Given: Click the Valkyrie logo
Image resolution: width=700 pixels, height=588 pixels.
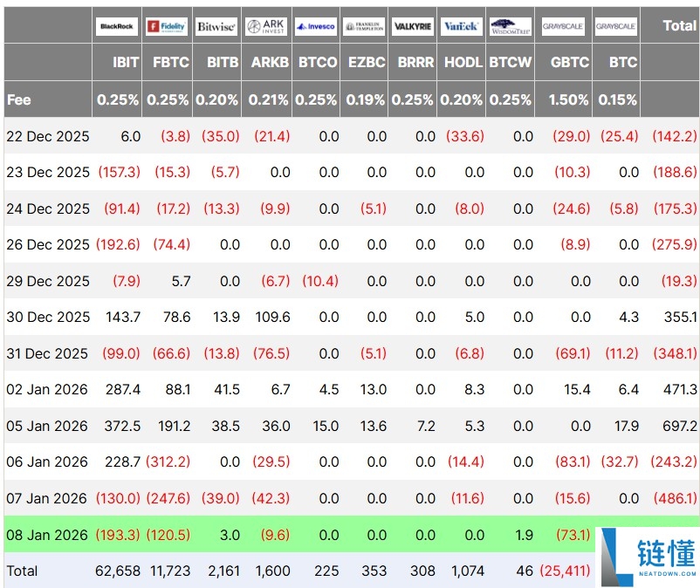Looking at the screenshot, I should coord(413,26).
